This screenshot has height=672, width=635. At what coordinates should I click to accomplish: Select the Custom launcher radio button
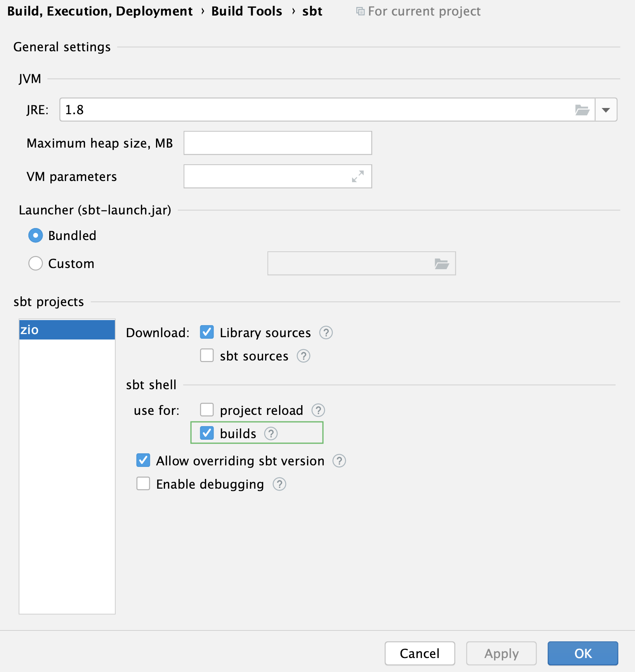pos(35,263)
